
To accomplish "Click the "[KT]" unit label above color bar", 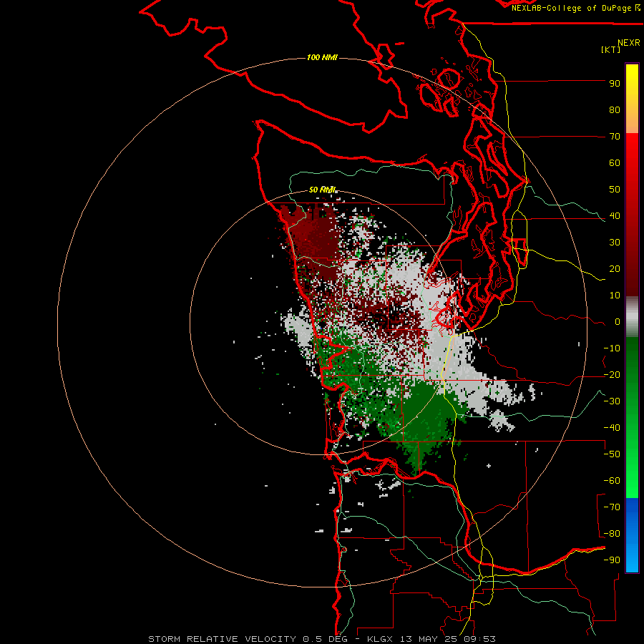I will tap(611, 49).
